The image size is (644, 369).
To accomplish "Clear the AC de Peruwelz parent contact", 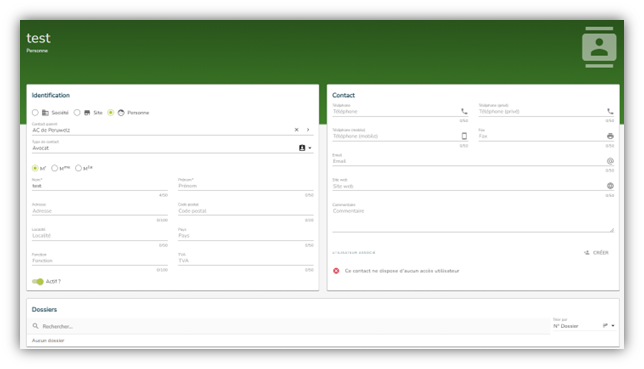I will pos(297,130).
